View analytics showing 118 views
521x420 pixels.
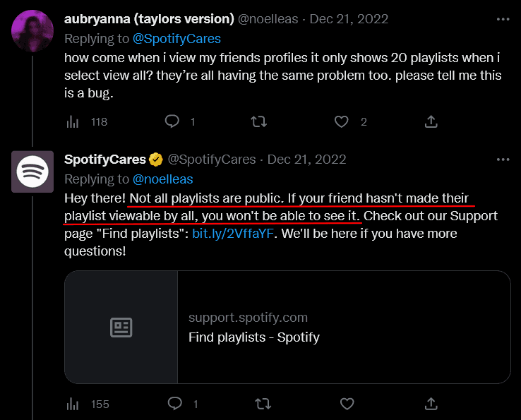click(x=73, y=121)
